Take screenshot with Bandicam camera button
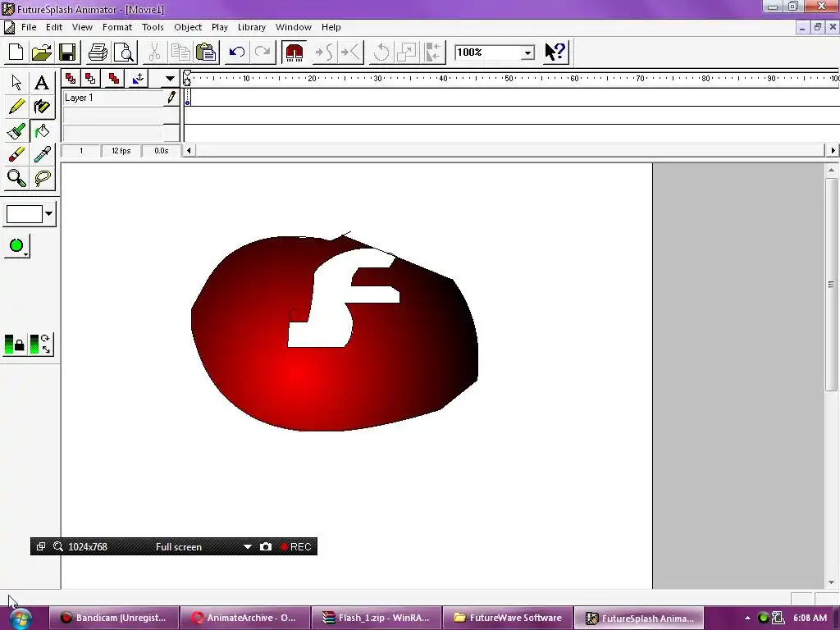Image resolution: width=840 pixels, height=630 pixels. coord(266,547)
